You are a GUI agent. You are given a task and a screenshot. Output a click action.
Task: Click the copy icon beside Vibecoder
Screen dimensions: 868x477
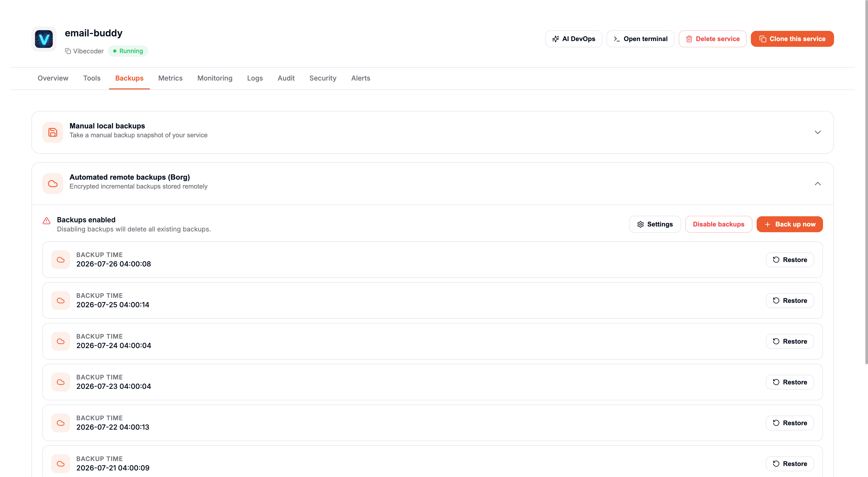(68, 51)
